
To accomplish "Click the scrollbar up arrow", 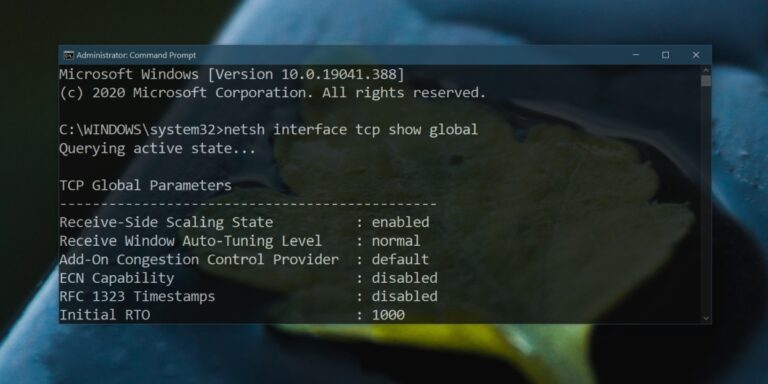I will click(706, 70).
